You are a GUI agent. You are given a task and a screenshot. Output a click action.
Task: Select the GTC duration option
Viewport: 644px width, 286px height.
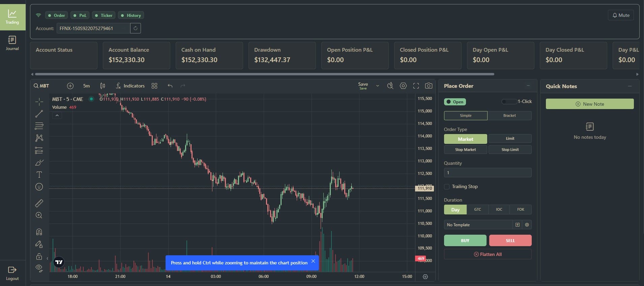click(x=477, y=209)
